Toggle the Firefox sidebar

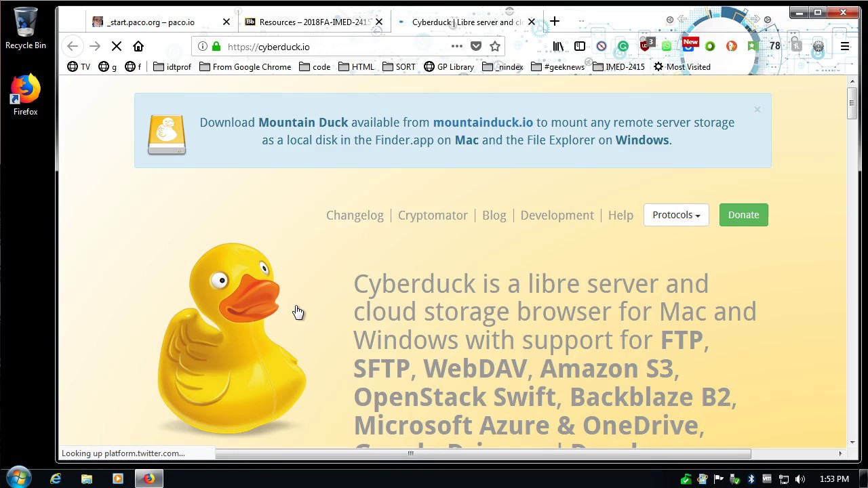tap(580, 46)
